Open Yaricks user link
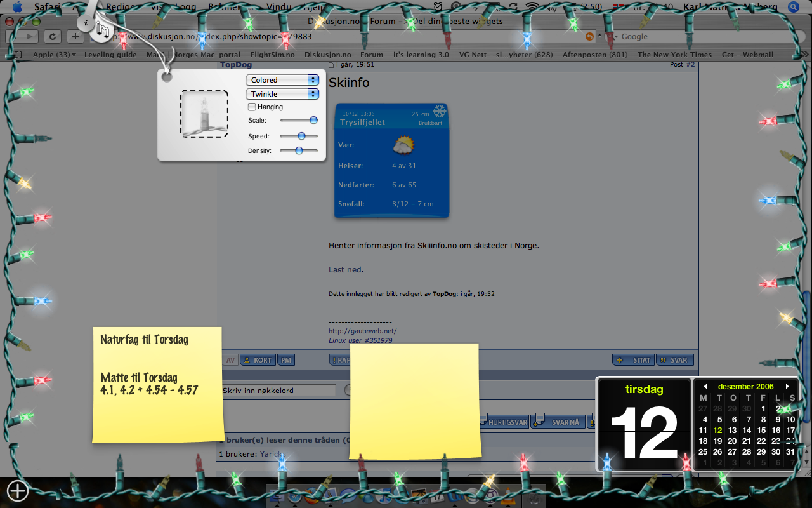This screenshot has height=508, width=812. click(273, 454)
